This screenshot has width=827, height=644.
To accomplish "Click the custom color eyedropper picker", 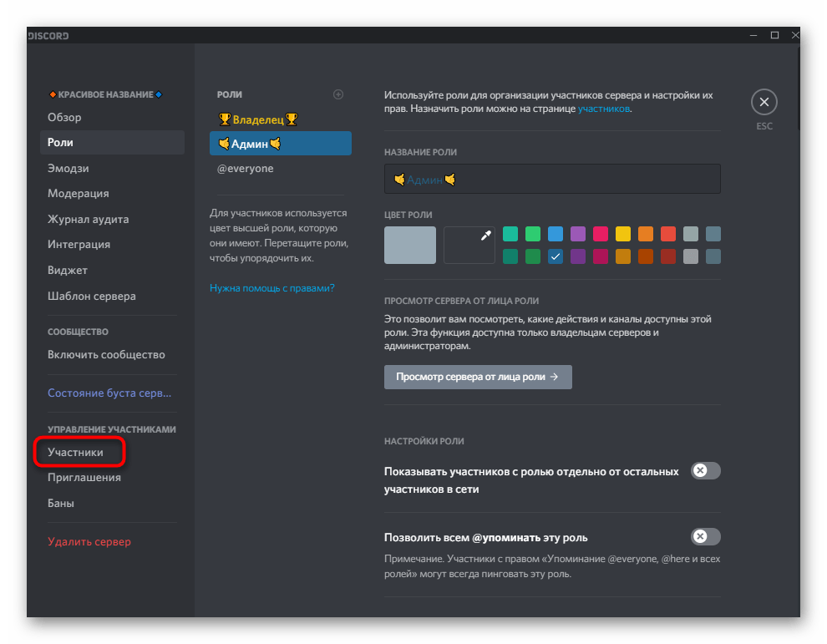I will 469,245.
